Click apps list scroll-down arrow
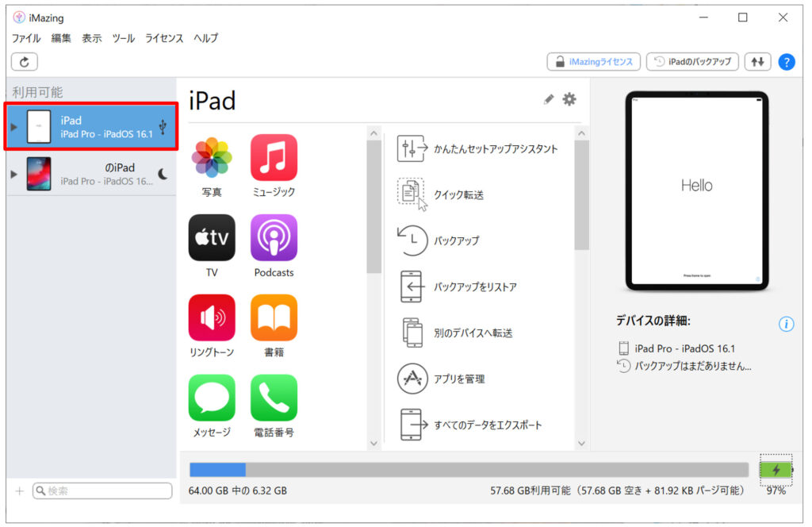Image resolution: width=812 pixels, height=527 pixels. coord(374,444)
